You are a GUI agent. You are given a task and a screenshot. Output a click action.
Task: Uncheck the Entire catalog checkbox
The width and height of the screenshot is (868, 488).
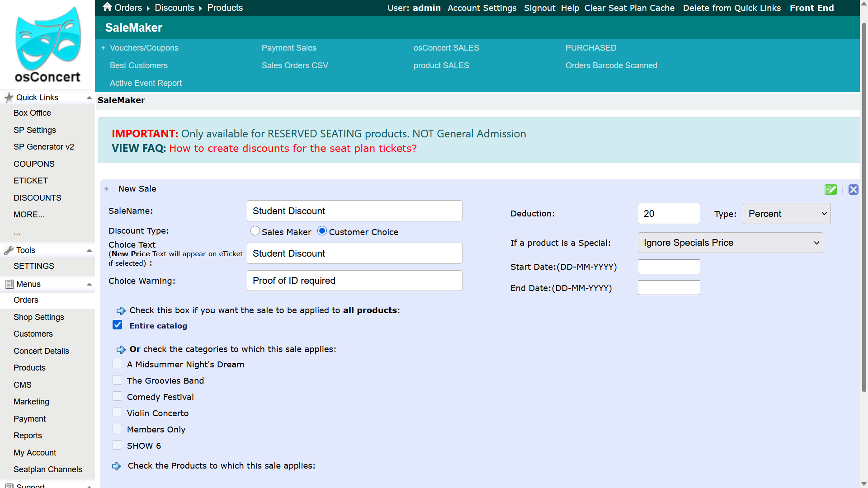(118, 325)
